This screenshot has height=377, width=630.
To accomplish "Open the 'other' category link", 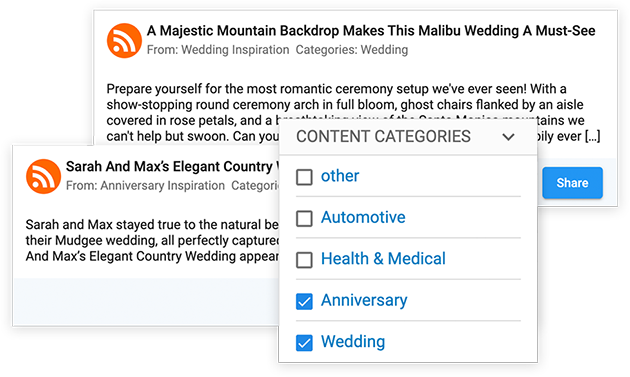I will 340,176.
